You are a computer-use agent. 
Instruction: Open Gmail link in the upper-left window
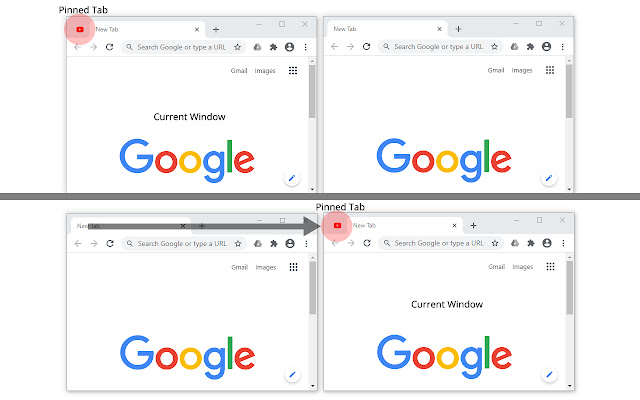coord(239,71)
